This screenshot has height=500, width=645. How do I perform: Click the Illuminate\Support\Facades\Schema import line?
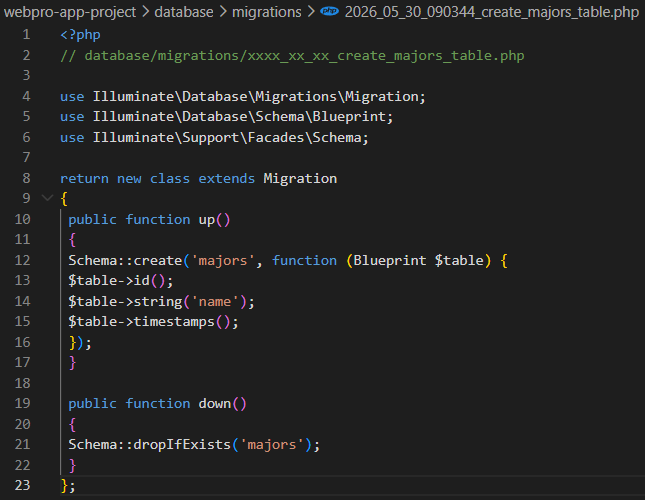214,137
